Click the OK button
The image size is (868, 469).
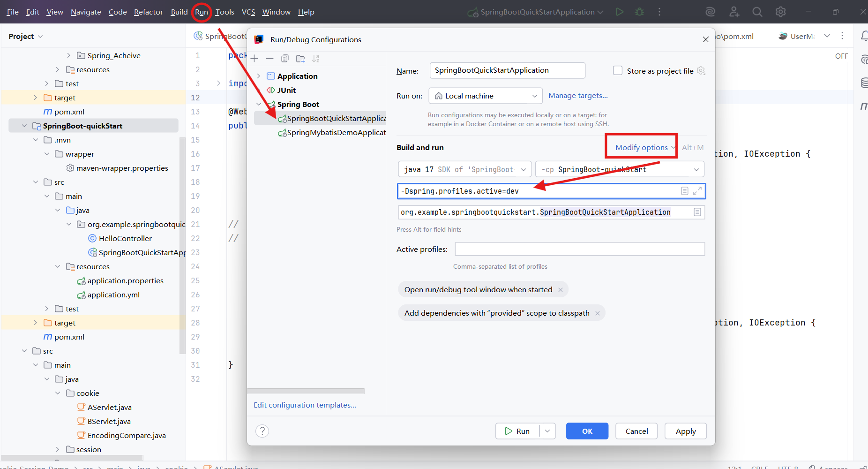587,431
